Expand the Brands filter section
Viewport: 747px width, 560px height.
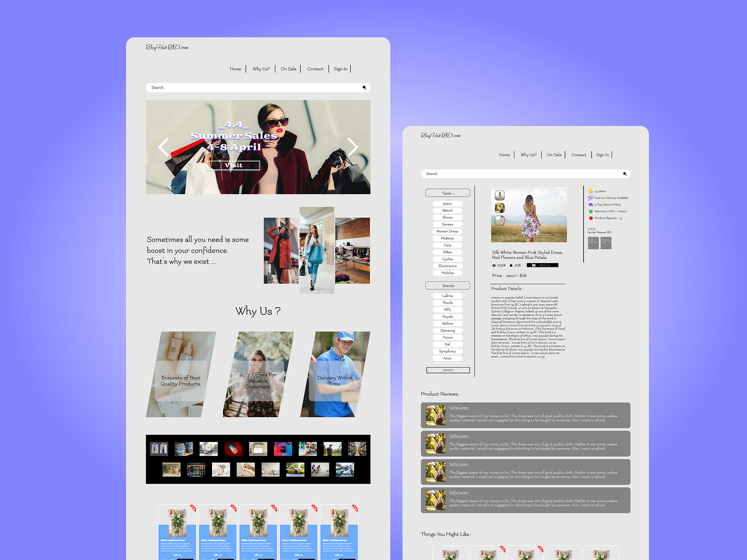(x=447, y=286)
